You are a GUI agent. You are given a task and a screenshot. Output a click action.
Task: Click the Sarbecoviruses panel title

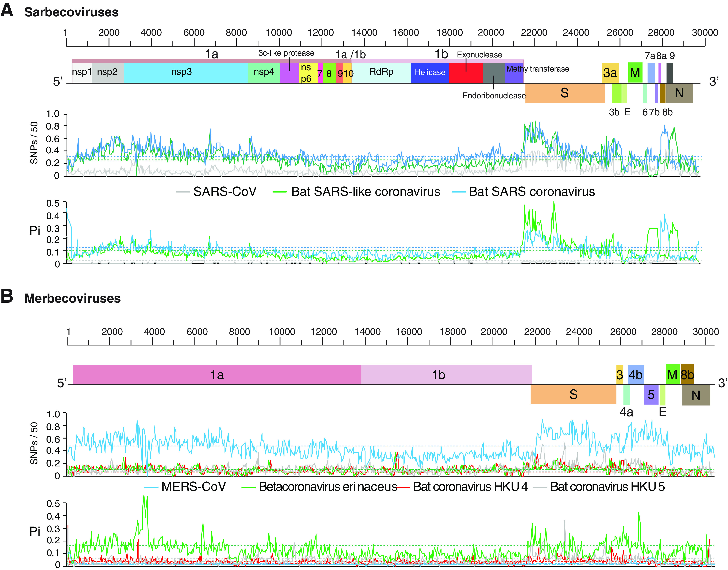click(71, 12)
